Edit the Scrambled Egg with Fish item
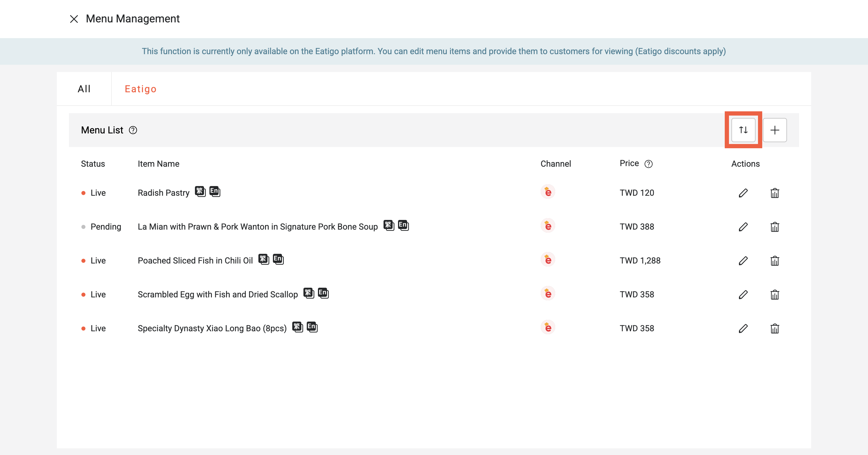 (x=743, y=294)
